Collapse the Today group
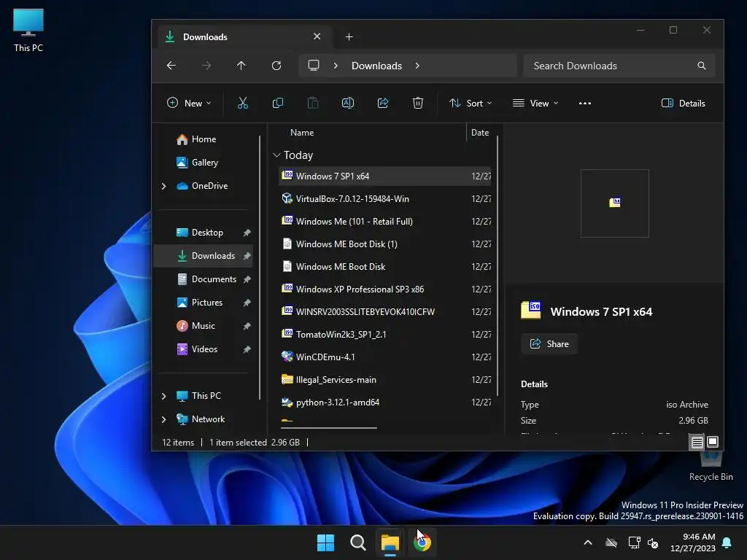This screenshot has height=560, width=747. 276,155
